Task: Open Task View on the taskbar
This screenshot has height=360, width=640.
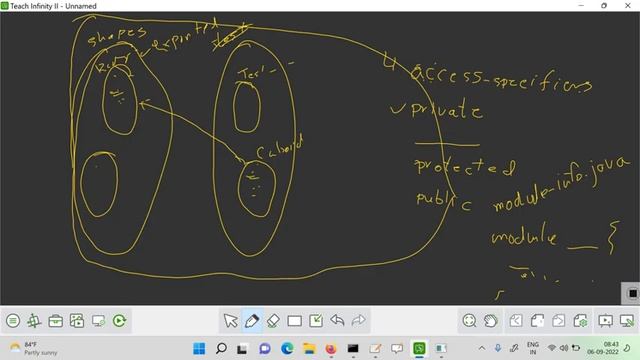Action: [x=243, y=349]
